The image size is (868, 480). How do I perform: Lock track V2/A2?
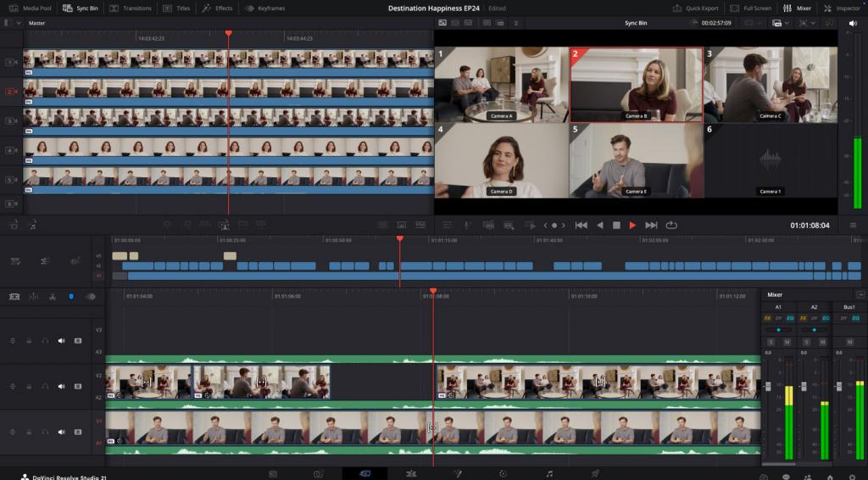pyautogui.click(x=29, y=387)
